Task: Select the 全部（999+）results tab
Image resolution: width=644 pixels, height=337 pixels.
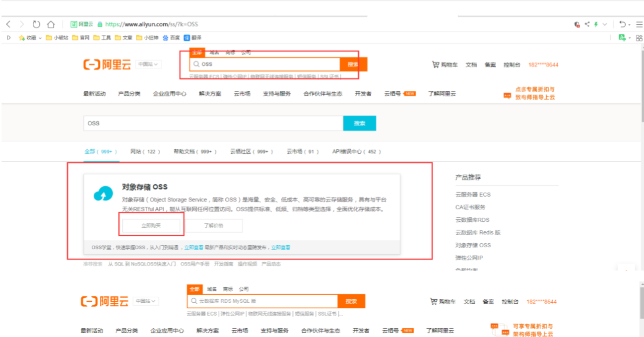Action: point(101,152)
